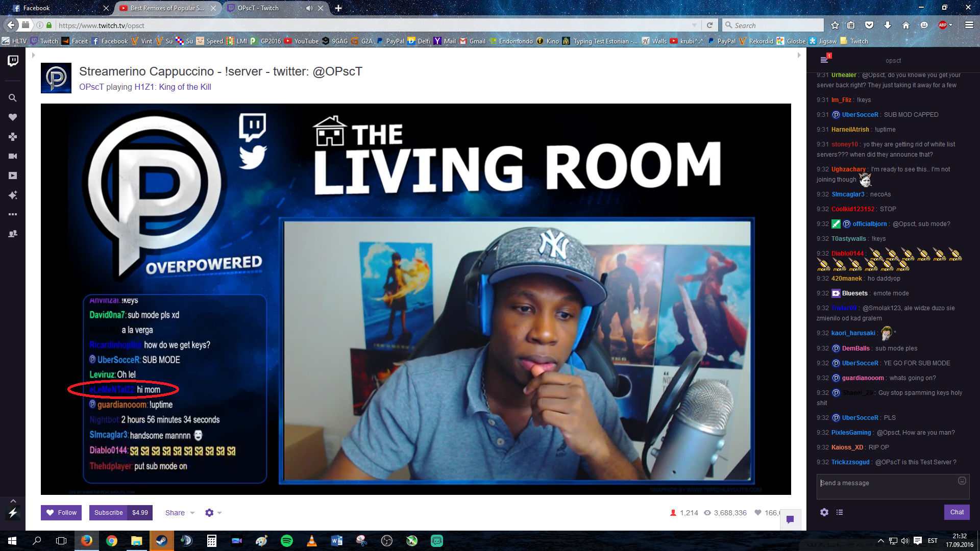Screen dimensions: 980x551
Task: Click the Firefox Search field
Action: 773,26
